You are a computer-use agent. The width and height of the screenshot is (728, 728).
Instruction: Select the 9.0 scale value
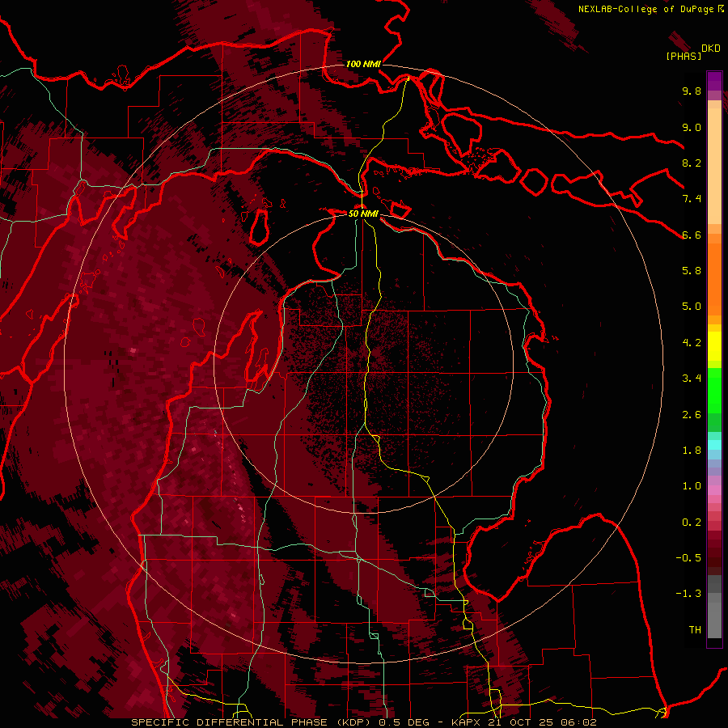point(692,127)
